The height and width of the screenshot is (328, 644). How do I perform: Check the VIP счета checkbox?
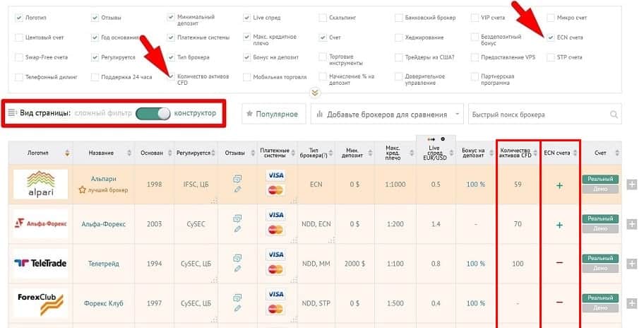pyautogui.click(x=475, y=18)
